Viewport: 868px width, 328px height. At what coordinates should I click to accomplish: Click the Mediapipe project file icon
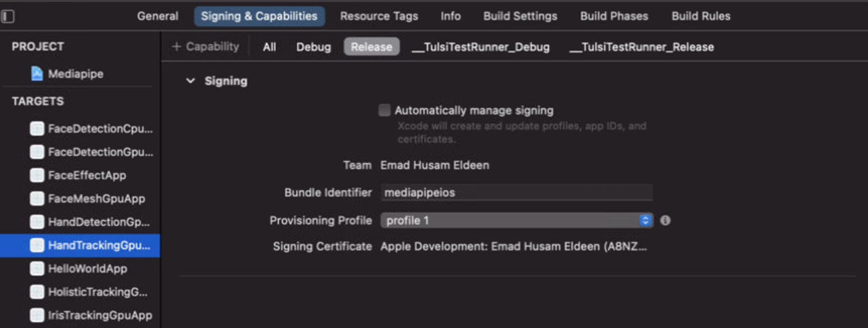(x=37, y=74)
